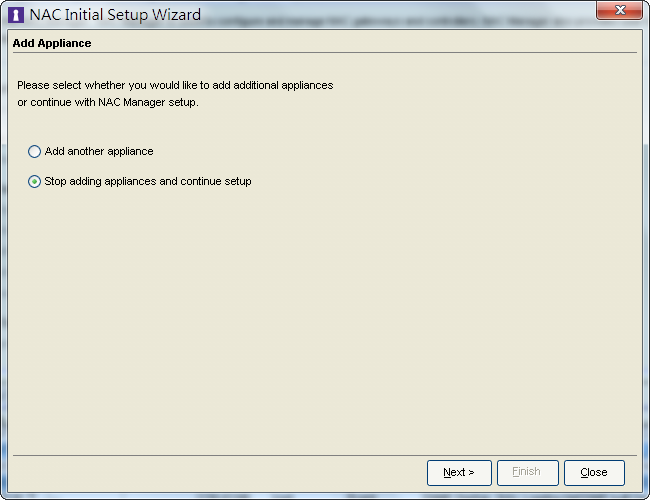
Task: Go forward with the Next > button
Action: coord(459,473)
